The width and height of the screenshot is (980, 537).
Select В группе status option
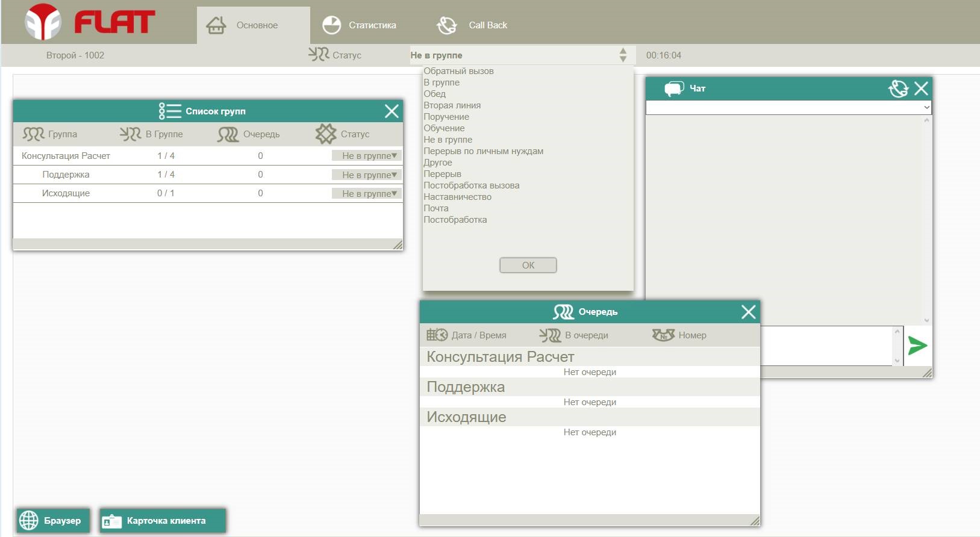[442, 82]
